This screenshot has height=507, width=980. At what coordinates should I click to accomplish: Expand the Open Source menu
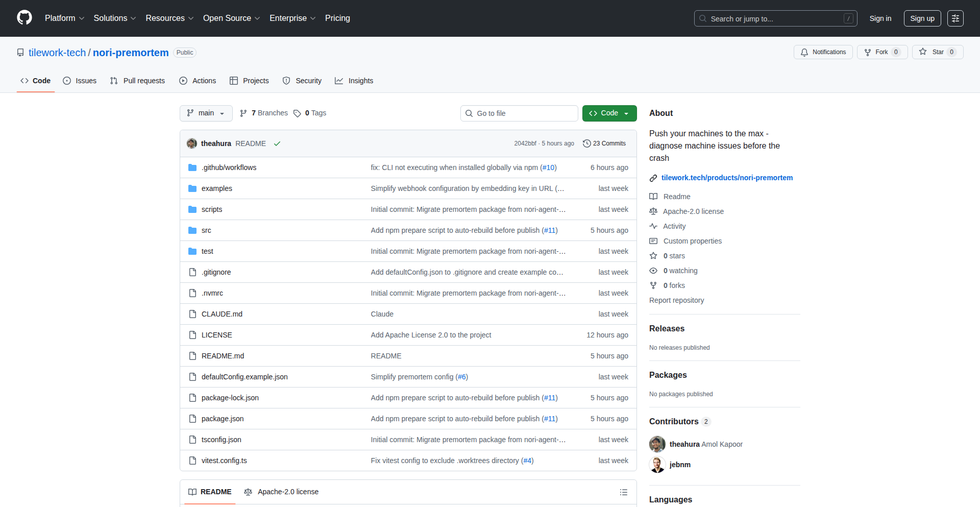click(x=231, y=18)
